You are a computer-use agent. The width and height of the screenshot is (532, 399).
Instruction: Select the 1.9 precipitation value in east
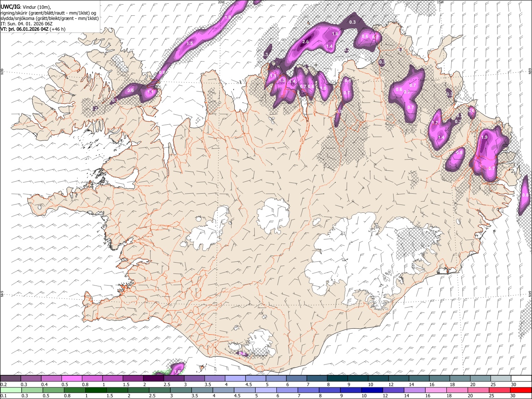click(484, 137)
